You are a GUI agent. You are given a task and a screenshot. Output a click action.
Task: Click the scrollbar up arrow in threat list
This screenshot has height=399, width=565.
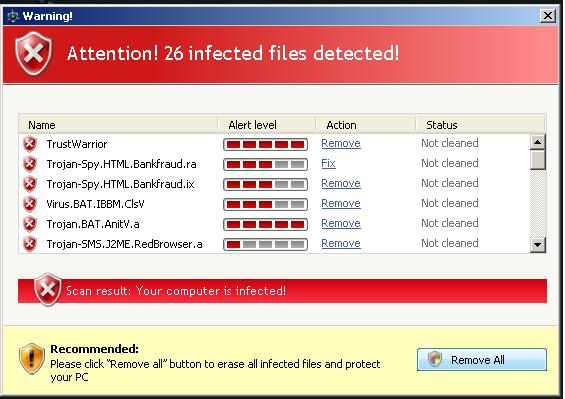(x=537, y=142)
